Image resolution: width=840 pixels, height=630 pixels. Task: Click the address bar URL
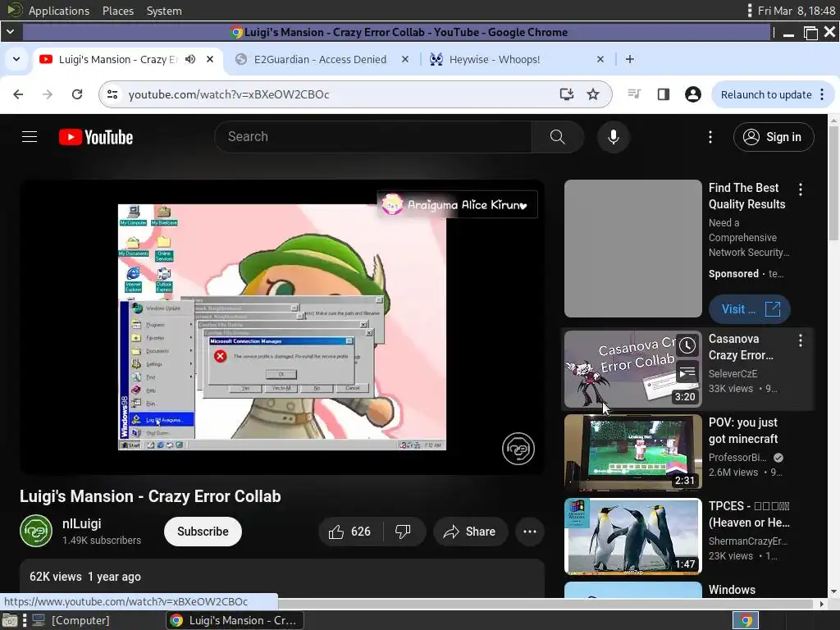pyautogui.click(x=229, y=94)
